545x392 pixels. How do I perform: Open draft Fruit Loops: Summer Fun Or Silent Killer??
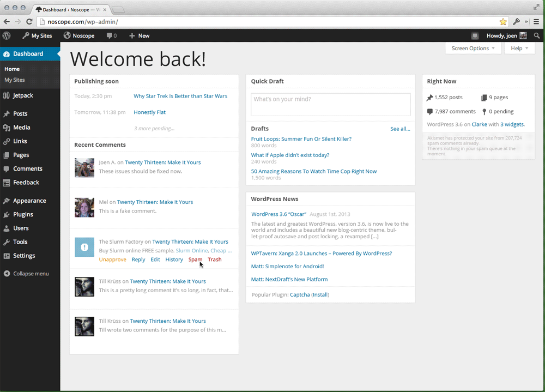click(x=301, y=139)
